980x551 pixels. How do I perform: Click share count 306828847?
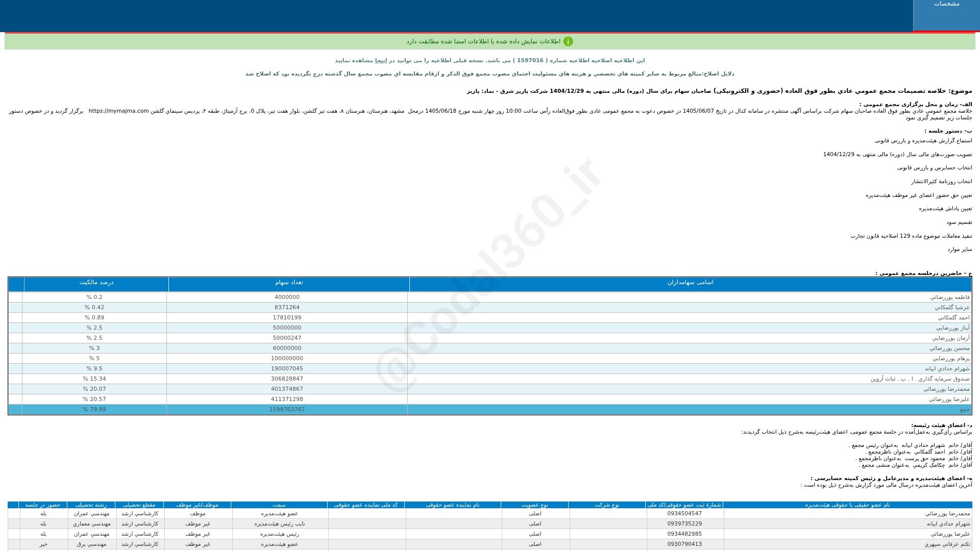(287, 379)
